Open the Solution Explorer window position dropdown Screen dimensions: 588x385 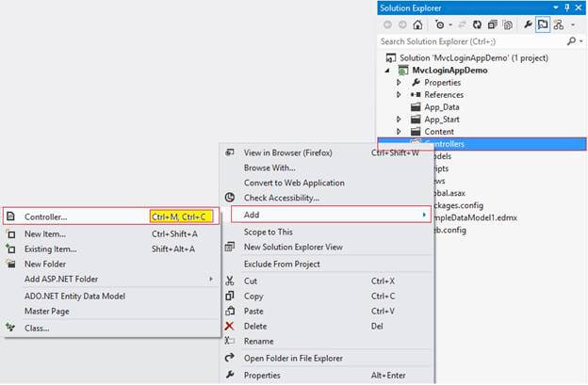555,8
